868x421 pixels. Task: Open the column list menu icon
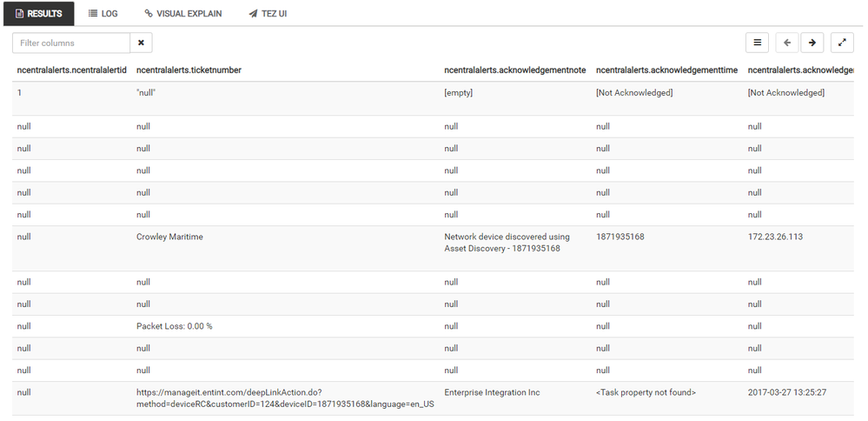click(x=758, y=43)
